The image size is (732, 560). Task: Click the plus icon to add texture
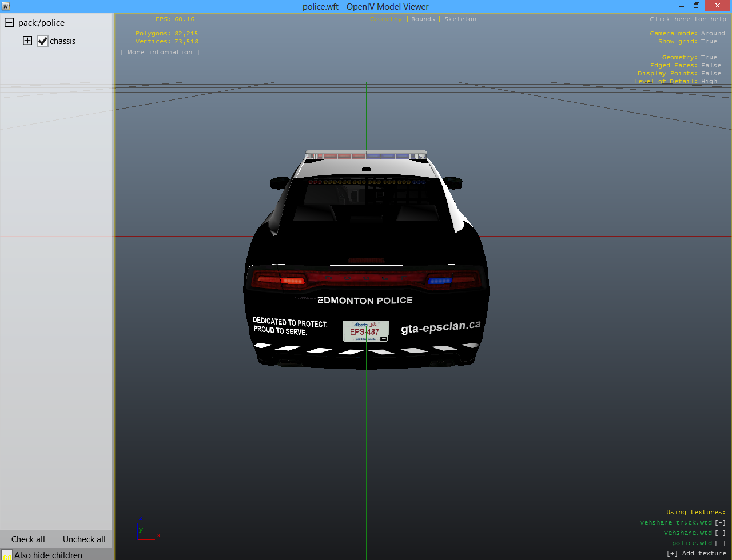(x=673, y=554)
